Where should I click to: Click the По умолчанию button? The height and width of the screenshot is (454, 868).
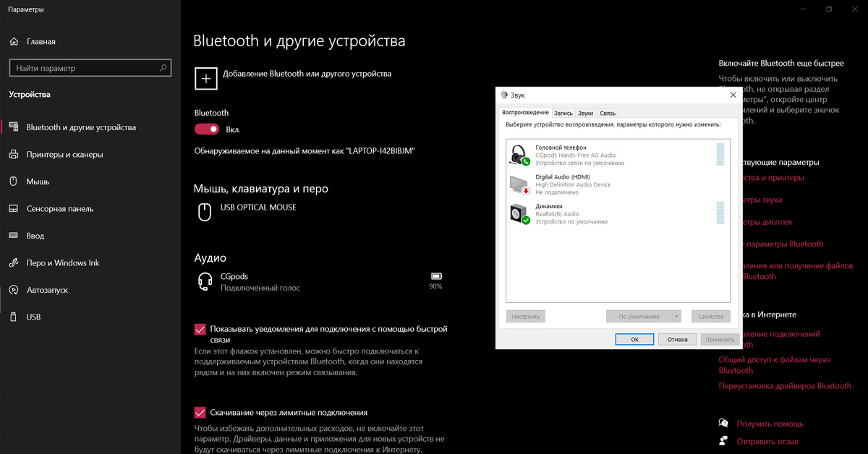point(639,316)
